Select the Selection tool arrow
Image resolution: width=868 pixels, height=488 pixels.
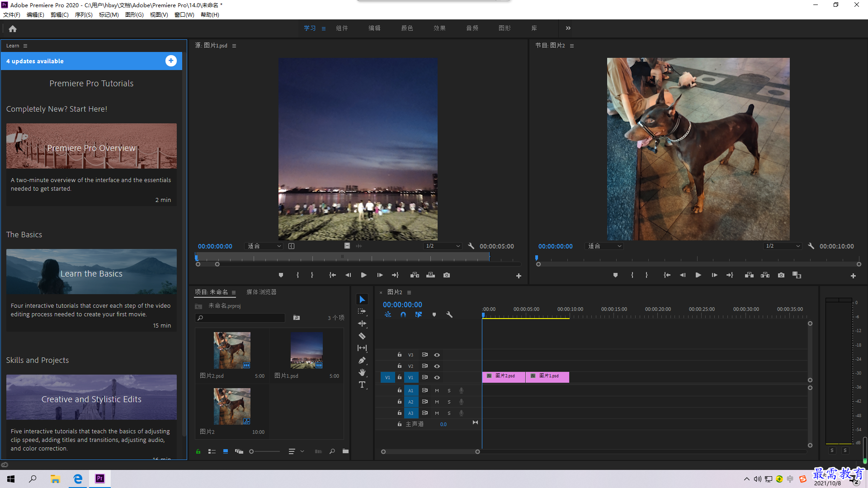pyautogui.click(x=362, y=300)
